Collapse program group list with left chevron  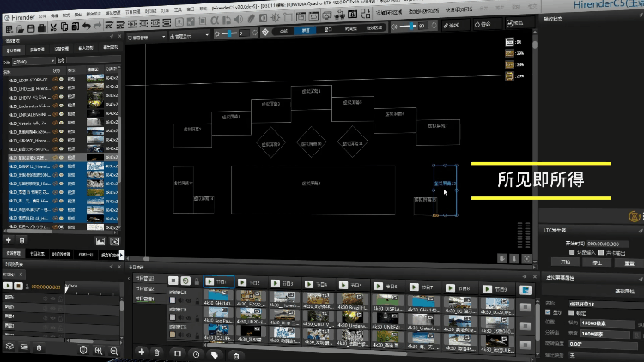(x=129, y=278)
